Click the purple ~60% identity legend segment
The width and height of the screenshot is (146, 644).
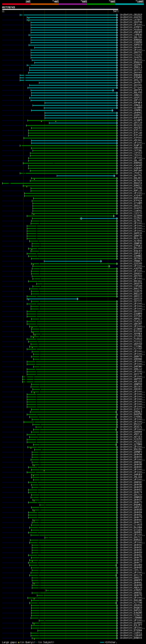point(73,4)
